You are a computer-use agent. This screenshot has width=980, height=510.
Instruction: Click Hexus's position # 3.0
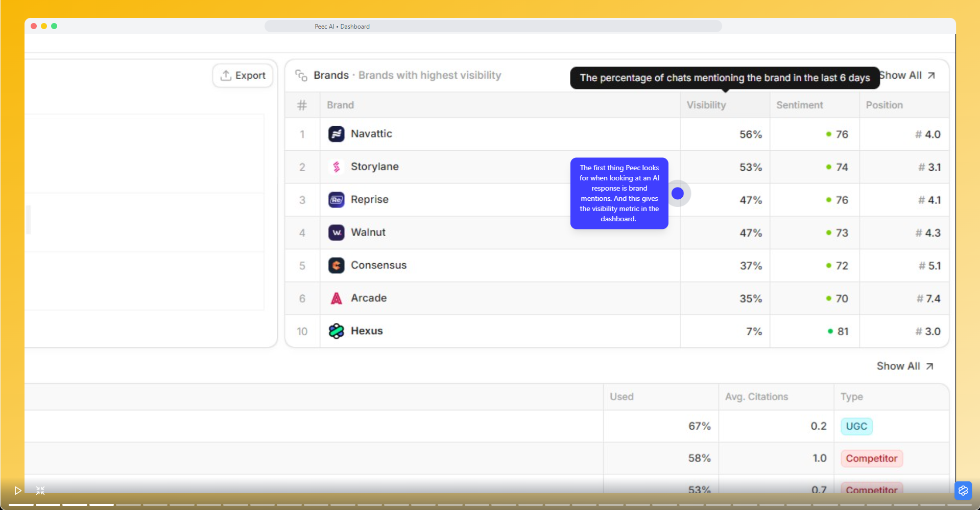click(927, 332)
